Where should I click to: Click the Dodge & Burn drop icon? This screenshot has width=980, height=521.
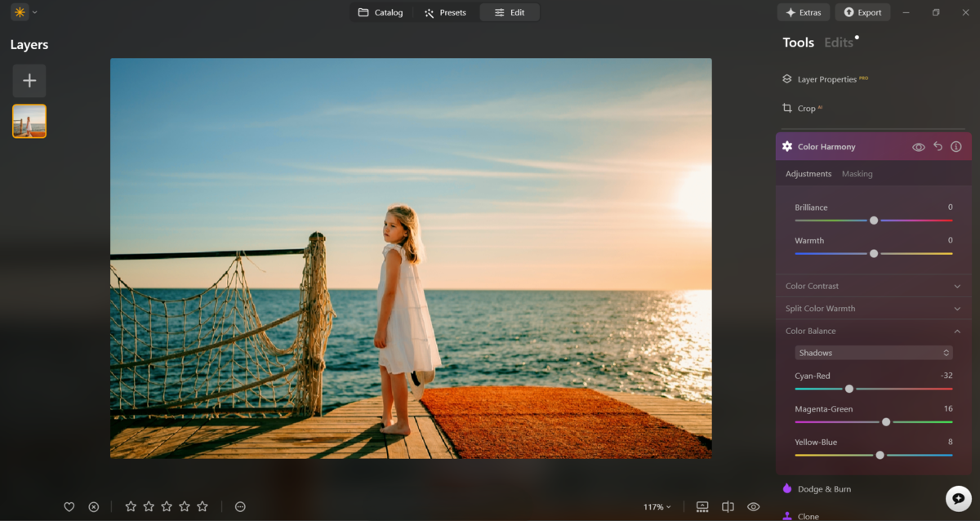tap(787, 488)
